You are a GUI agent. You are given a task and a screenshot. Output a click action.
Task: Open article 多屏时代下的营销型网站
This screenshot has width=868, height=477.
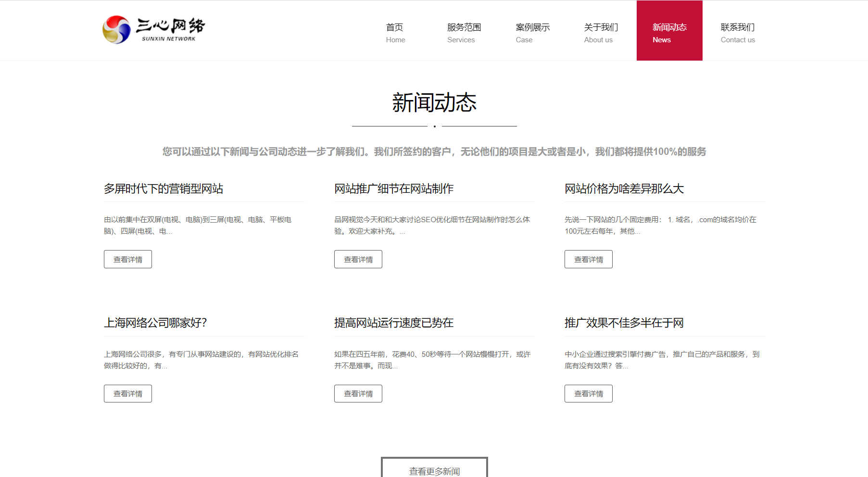click(x=164, y=189)
